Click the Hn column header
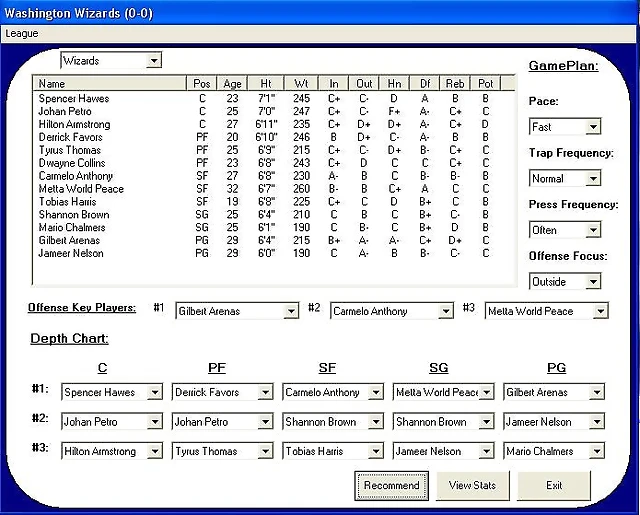The height and width of the screenshot is (515, 640). (394, 84)
